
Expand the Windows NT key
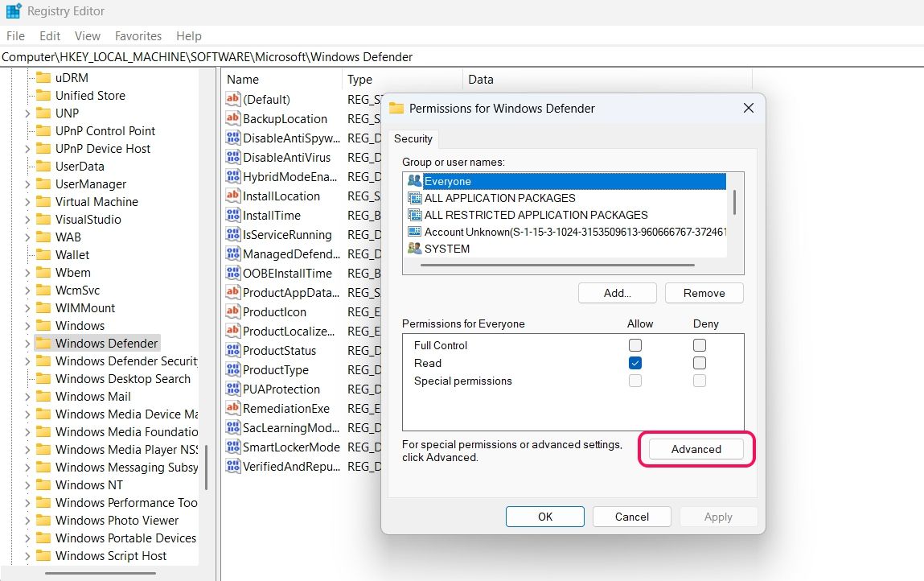tap(27, 485)
